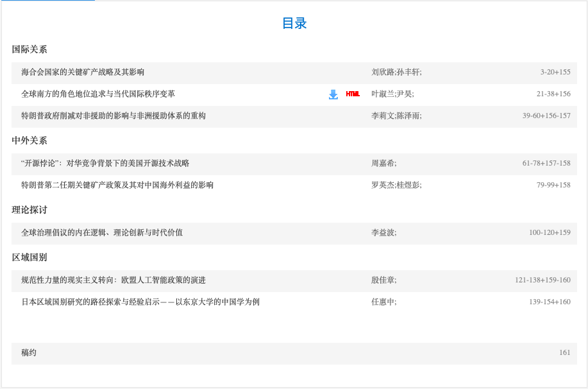Open article 全球南方的角色地位追求与当代国际秩序变革
The image size is (588, 389).
[98, 94]
